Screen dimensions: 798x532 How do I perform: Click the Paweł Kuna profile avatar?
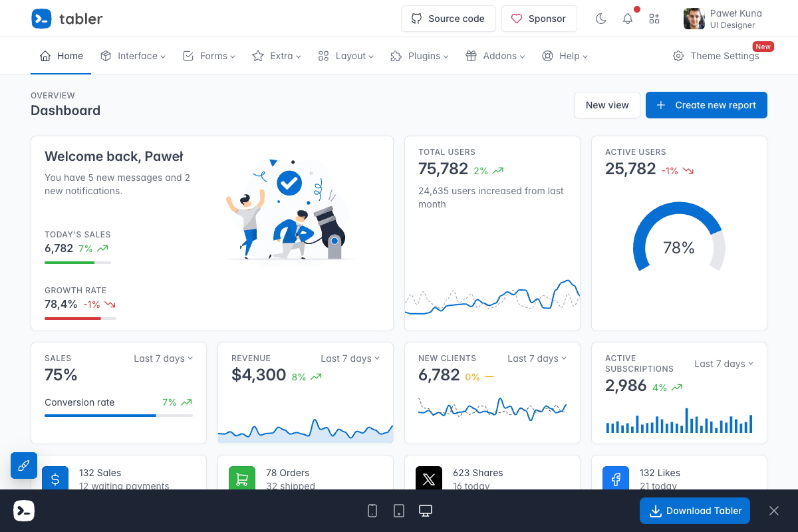tap(694, 19)
